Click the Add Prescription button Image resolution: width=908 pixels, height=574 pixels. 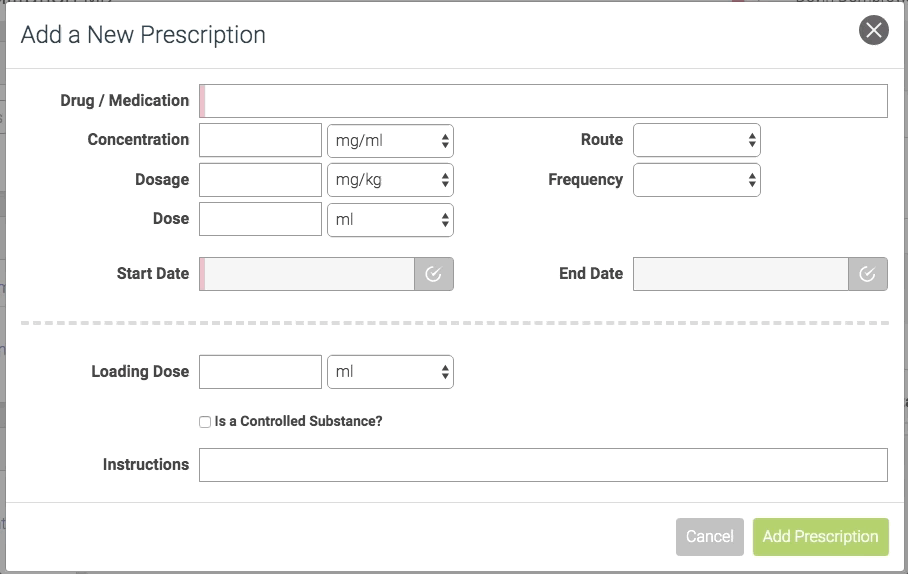(x=821, y=537)
